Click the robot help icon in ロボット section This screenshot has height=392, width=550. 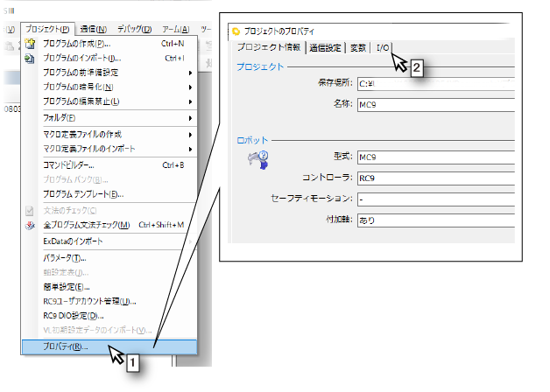(258, 159)
